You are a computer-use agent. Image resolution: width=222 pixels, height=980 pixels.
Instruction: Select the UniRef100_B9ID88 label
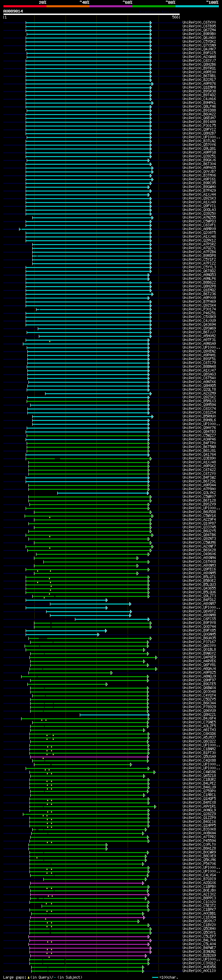(199, 110)
